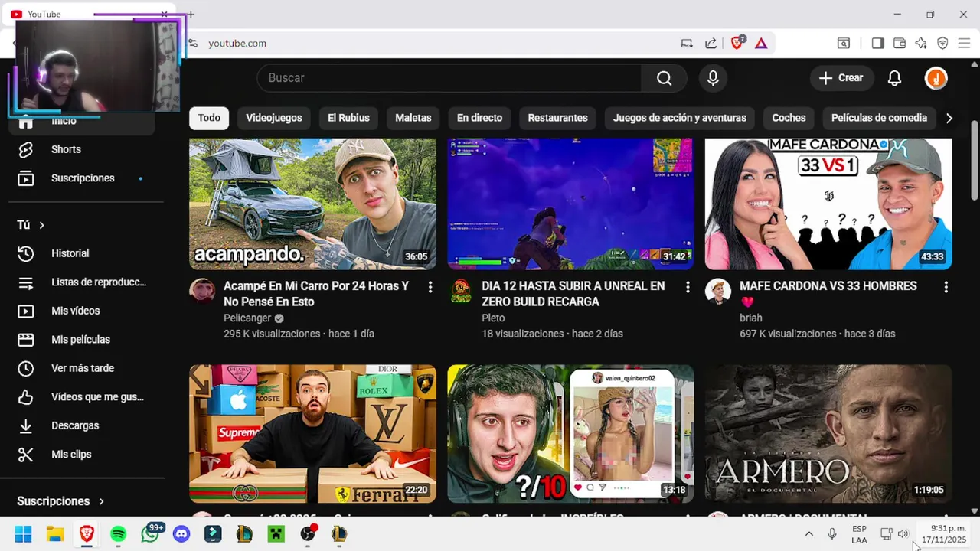Image resolution: width=980 pixels, height=551 pixels.
Task: Select the Videojuegos chip
Action: pyautogui.click(x=274, y=118)
